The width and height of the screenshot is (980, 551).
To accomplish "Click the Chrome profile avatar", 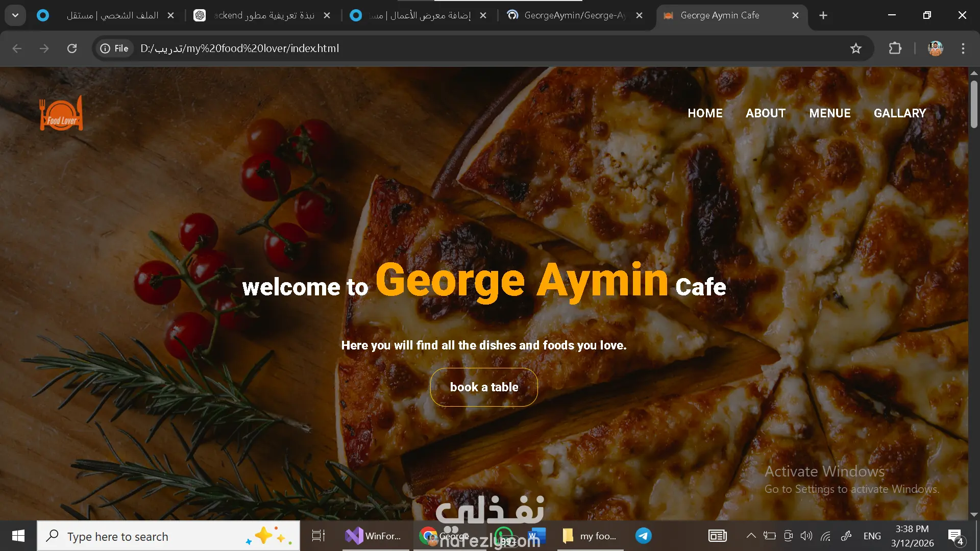I will [x=935, y=48].
